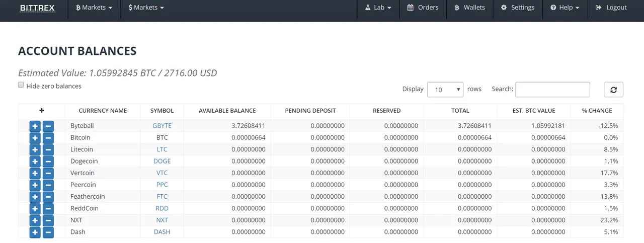
Task: Click the withdraw minus icon for Bitcoin
Action: tap(48, 138)
